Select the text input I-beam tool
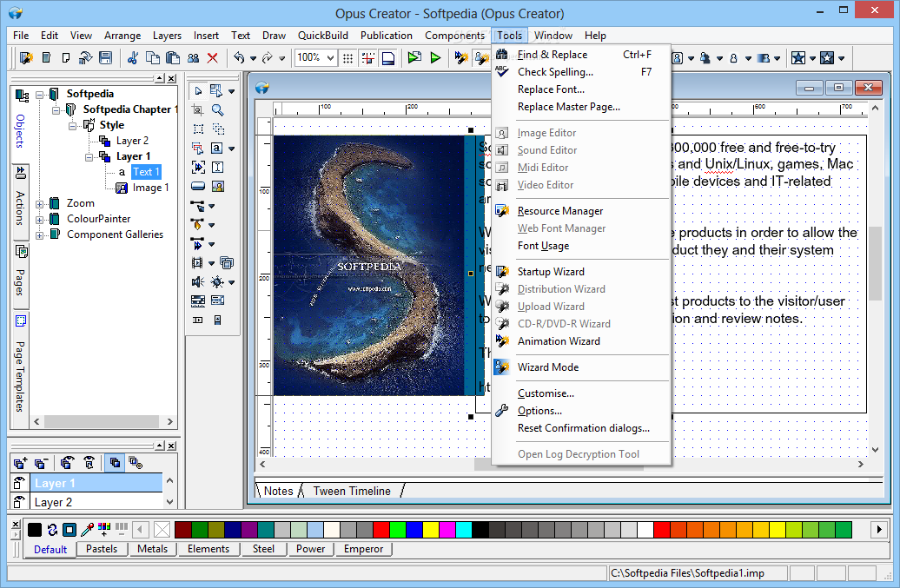900x588 pixels. coord(217,168)
